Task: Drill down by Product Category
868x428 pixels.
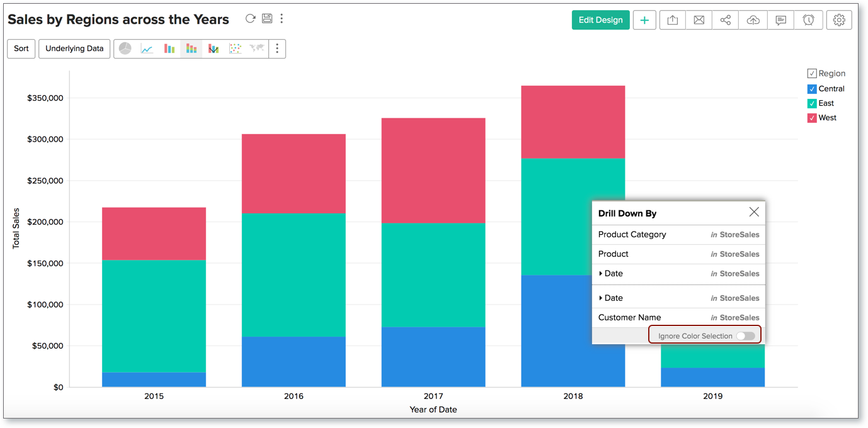Action: tap(678, 235)
